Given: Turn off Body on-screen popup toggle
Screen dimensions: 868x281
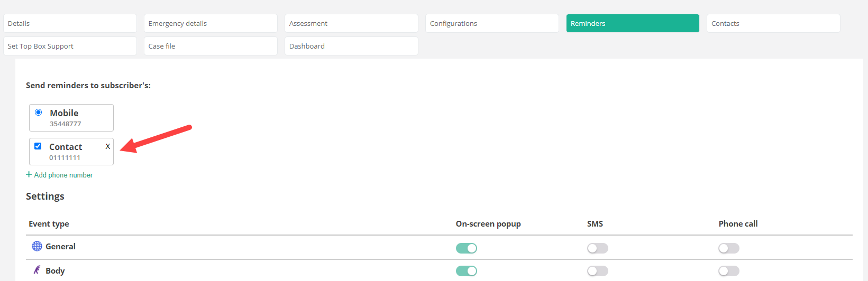Looking at the screenshot, I should click(466, 271).
